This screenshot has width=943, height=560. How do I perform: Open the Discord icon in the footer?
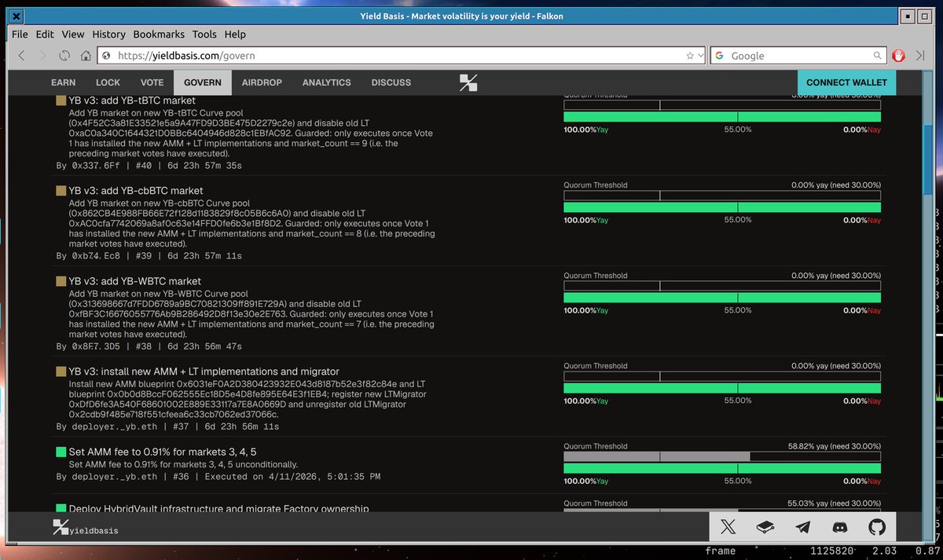click(x=839, y=528)
